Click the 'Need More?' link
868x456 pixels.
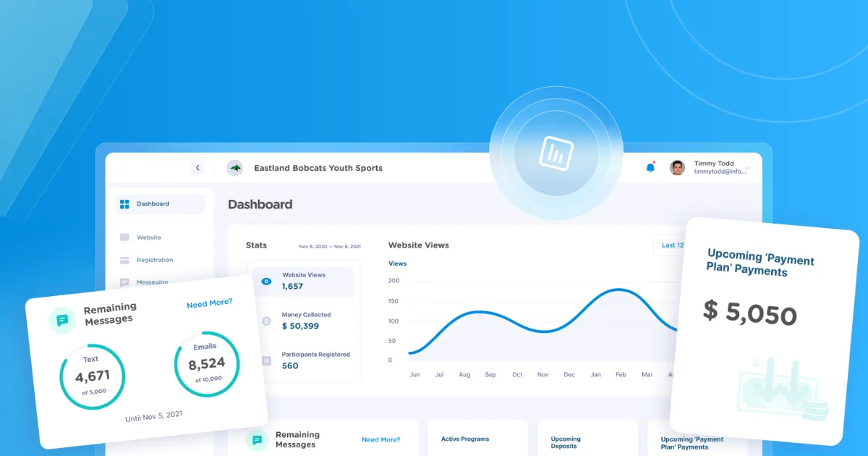(x=210, y=303)
